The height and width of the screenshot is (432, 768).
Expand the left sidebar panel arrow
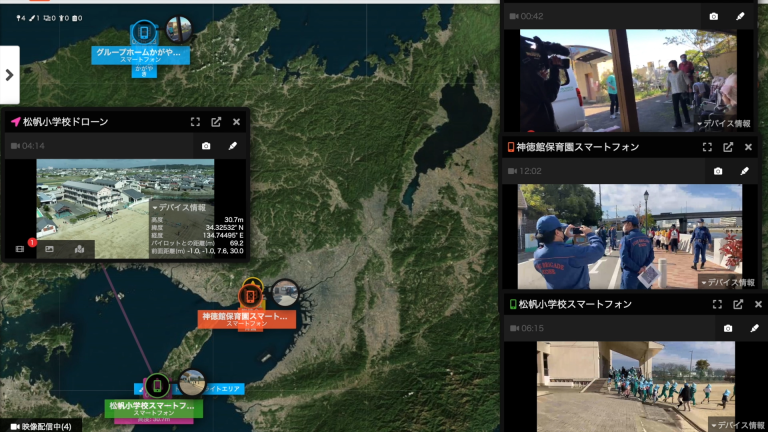click(x=11, y=74)
